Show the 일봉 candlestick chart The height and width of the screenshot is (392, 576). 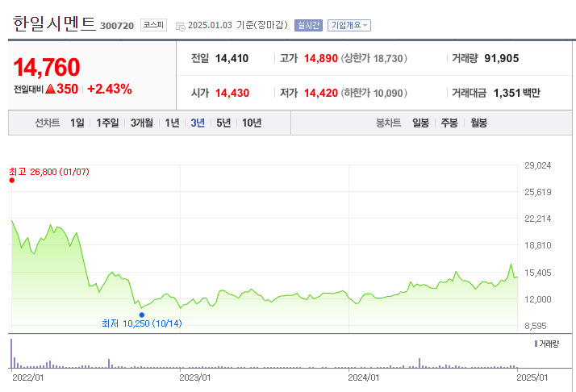pyautogui.click(x=420, y=123)
